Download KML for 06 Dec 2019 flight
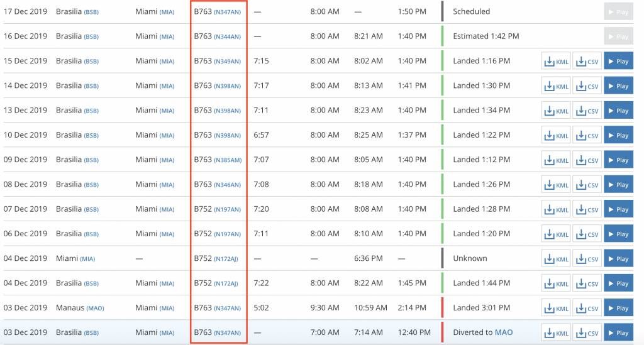Image resolution: width=644 pixels, height=345 pixels. click(556, 234)
